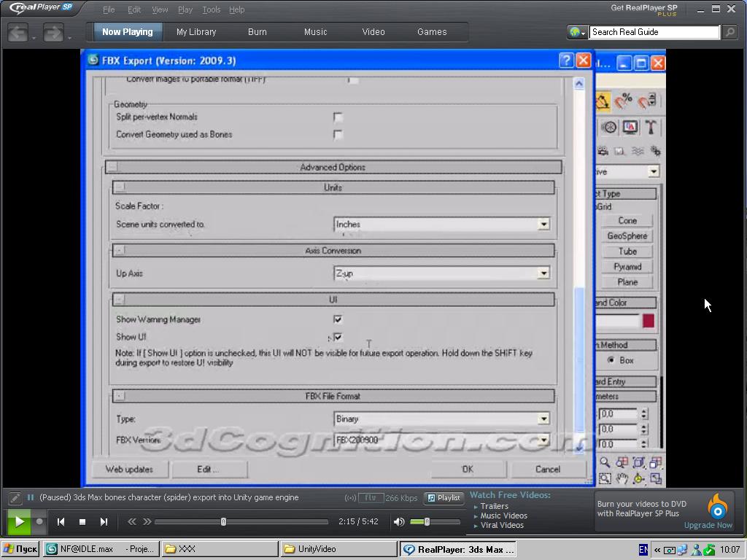
Task: Select the 3ds Max Cameras category icon
Action: pyautogui.click(x=603, y=152)
